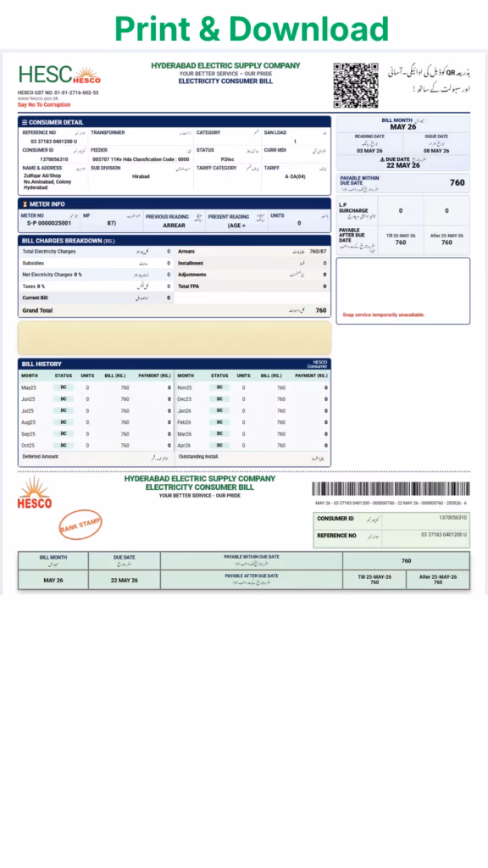Image resolution: width=488 pixels, height=868 pixels.
Task: Click reference number on payment slip
Action: 444,534
